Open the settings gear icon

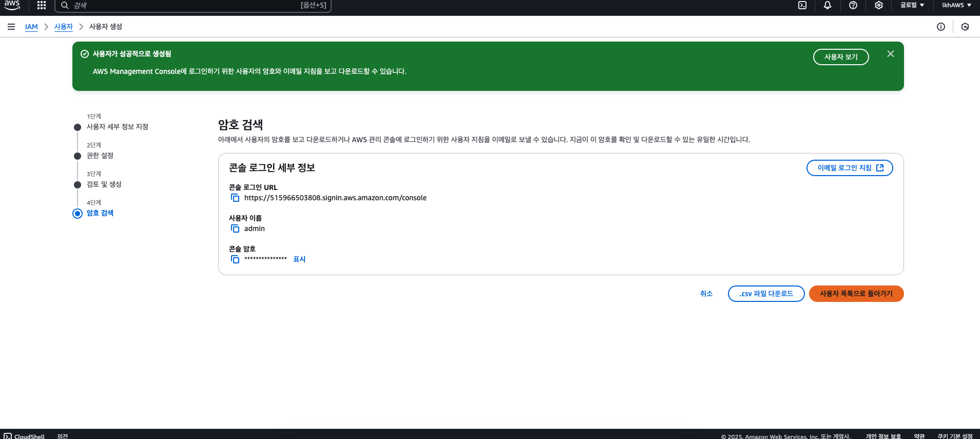879,5
